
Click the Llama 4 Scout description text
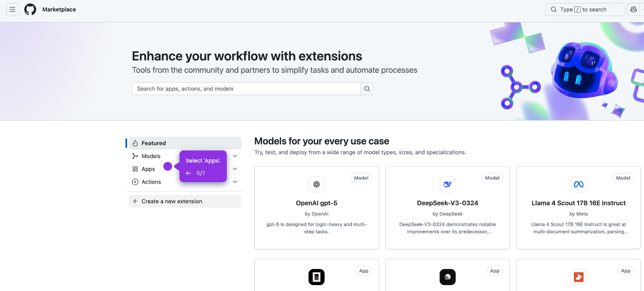(578, 228)
